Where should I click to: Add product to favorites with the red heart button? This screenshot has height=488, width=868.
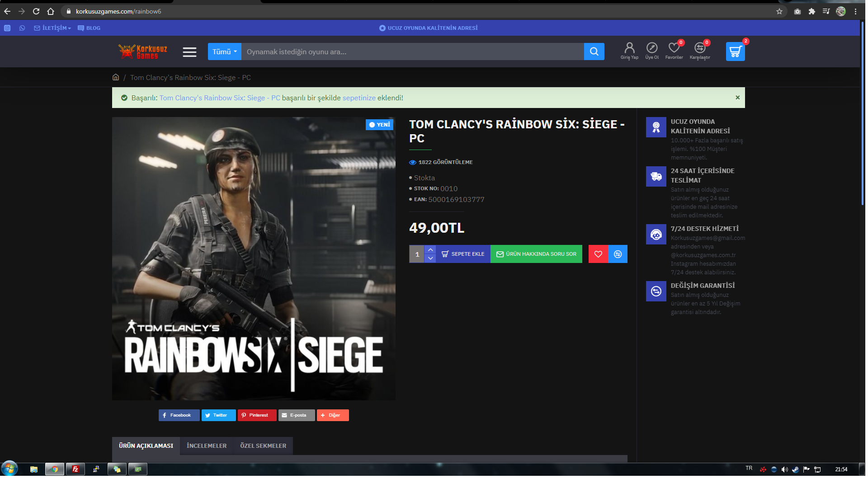pyautogui.click(x=598, y=254)
